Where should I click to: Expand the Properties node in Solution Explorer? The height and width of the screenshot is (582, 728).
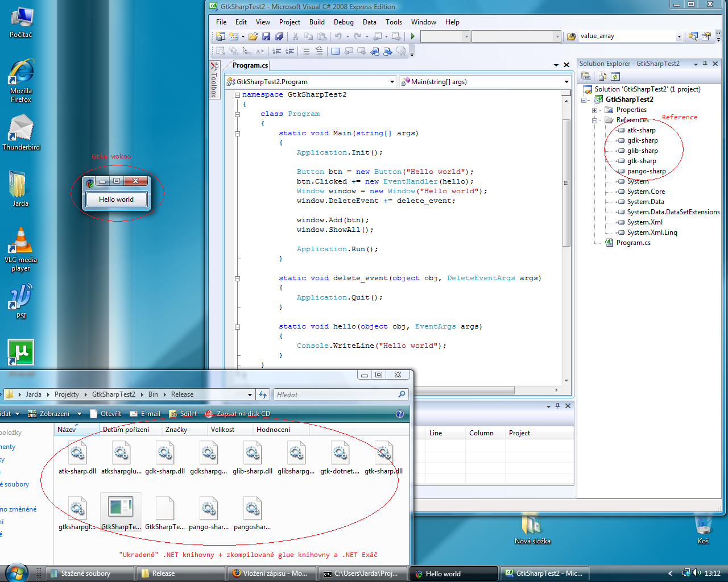594,110
